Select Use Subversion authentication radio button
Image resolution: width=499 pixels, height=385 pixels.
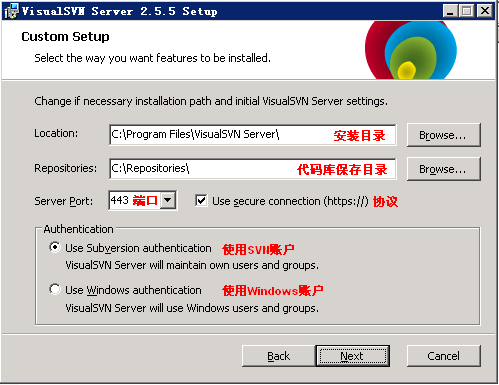[x=55, y=248]
